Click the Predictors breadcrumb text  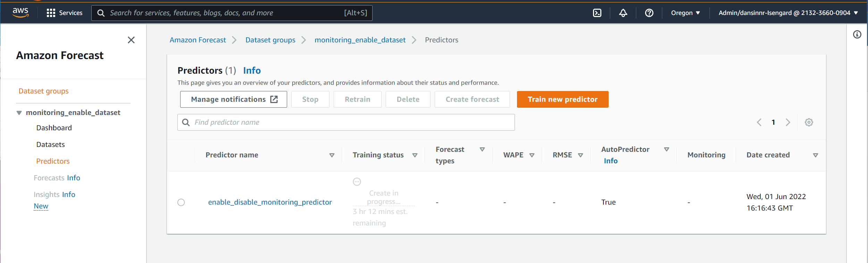click(x=442, y=40)
